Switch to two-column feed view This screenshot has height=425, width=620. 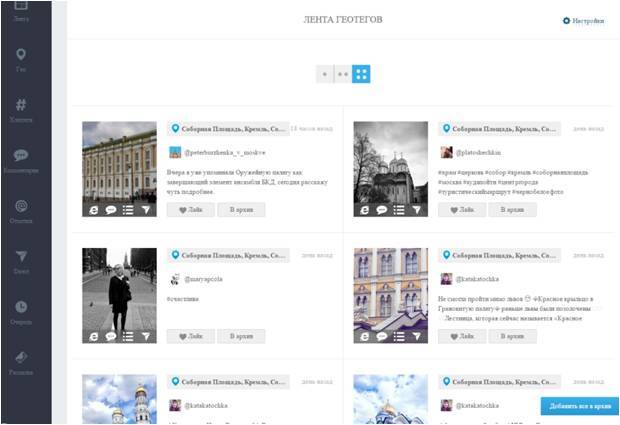[342, 74]
